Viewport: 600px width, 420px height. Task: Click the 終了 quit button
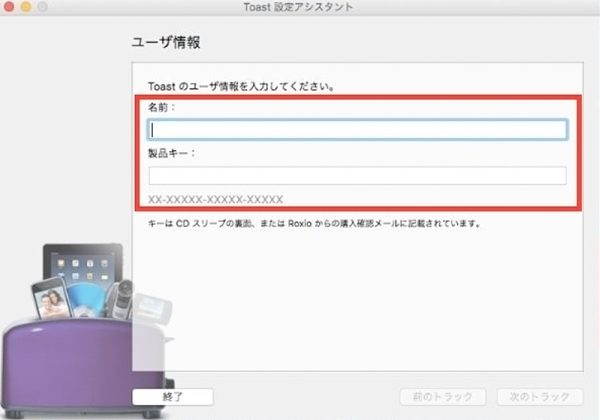(173, 397)
